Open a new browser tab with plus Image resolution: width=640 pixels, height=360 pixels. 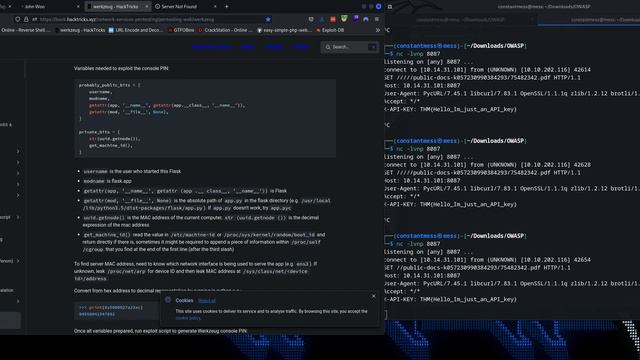tap(227, 7)
